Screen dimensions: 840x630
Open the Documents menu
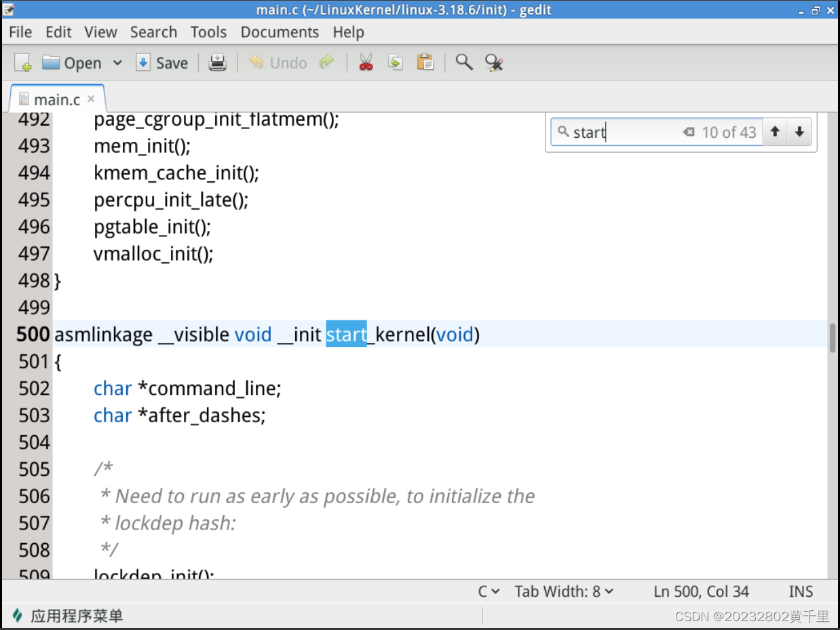pyautogui.click(x=280, y=32)
